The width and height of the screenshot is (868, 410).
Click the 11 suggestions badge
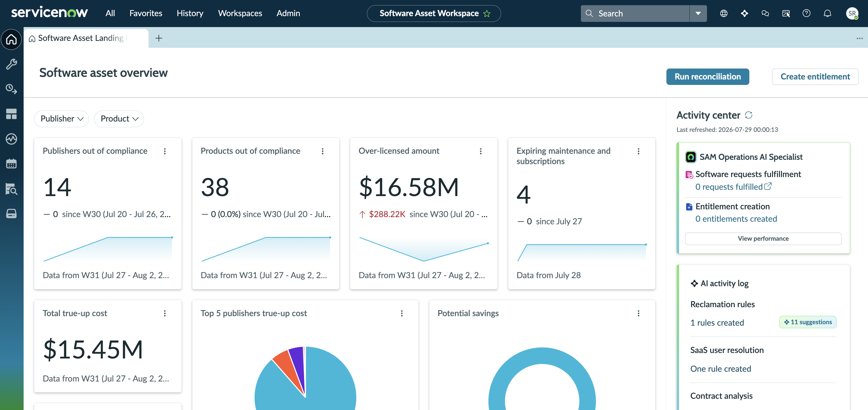pyautogui.click(x=807, y=322)
